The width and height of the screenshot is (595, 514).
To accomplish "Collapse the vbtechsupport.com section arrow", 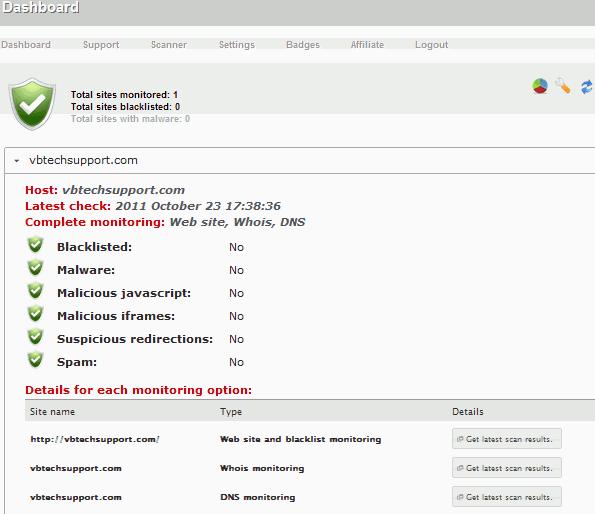I will pyautogui.click(x=16, y=161).
